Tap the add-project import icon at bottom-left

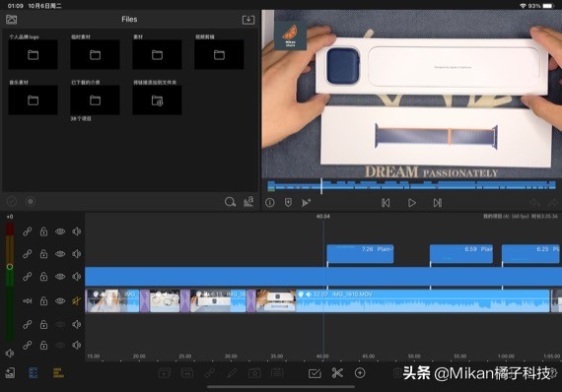10,372
